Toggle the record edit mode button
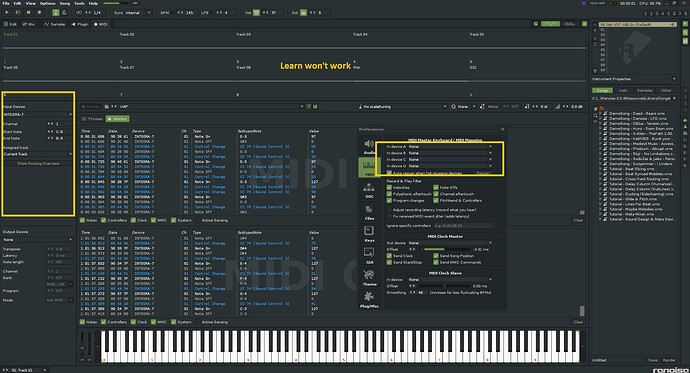Image resolution: width=690 pixels, height=373 pixels. pyautogui.click(x=39, y=13)
